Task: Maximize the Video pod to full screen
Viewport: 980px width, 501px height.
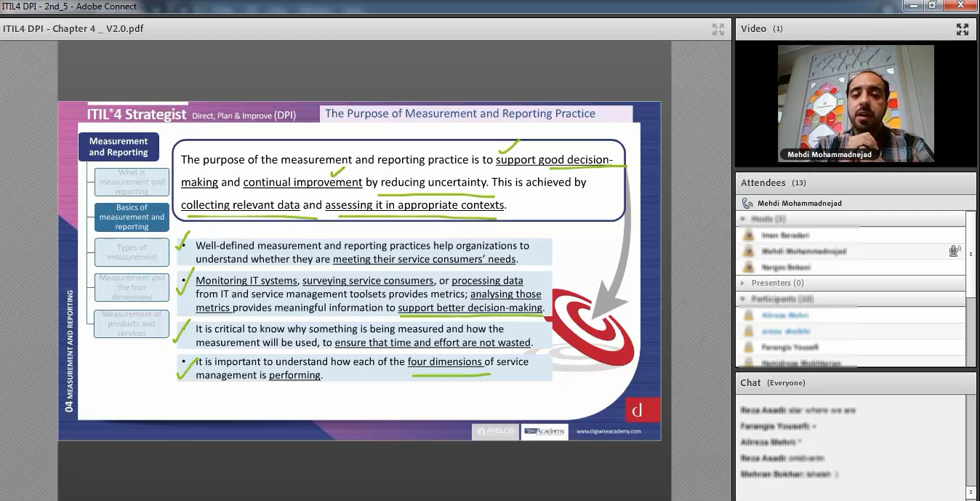Action: point(962,29)
